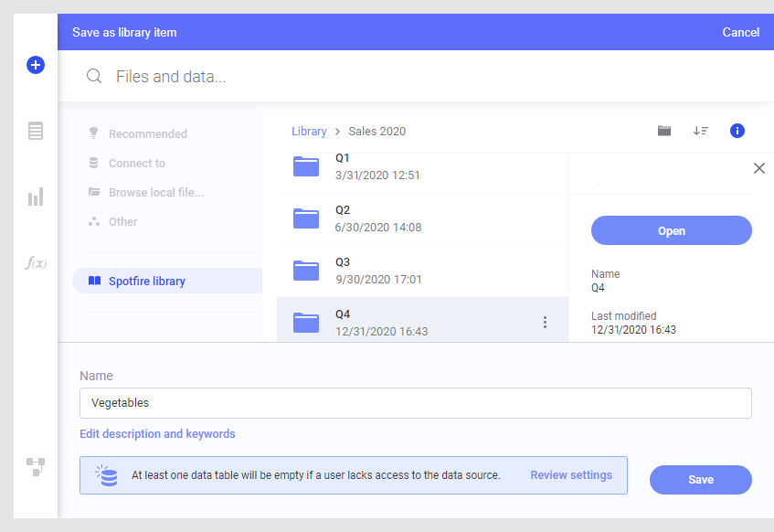
Task: Select the Q2 folder
Action: [422, 218]
